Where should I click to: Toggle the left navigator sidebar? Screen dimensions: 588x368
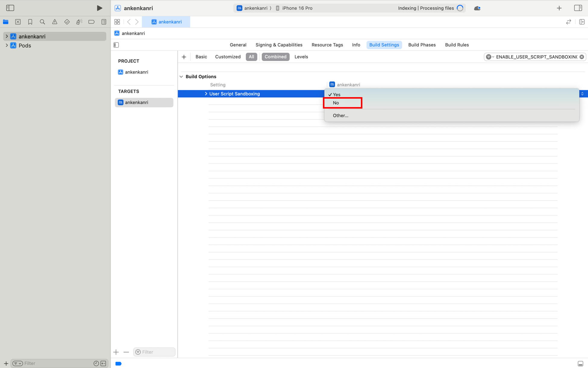click(x=10, y=8)
